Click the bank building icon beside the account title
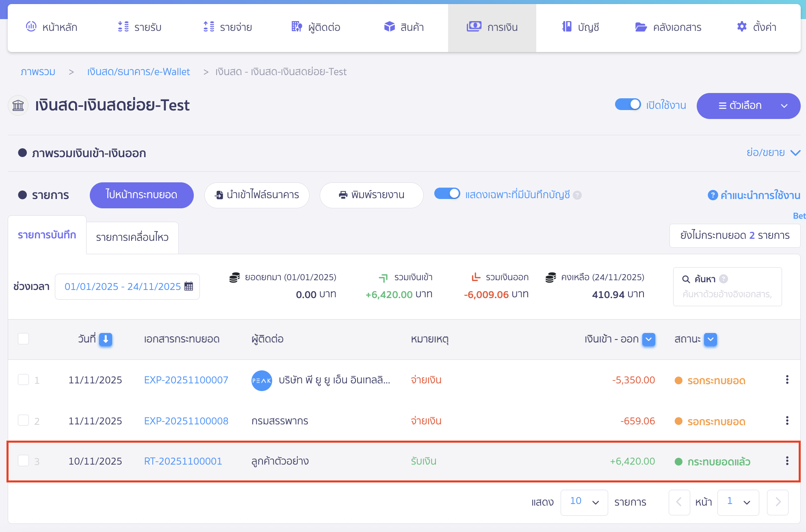Image resolution: width=806 pixels, height=532 pixels. click(x=18, y=106)
